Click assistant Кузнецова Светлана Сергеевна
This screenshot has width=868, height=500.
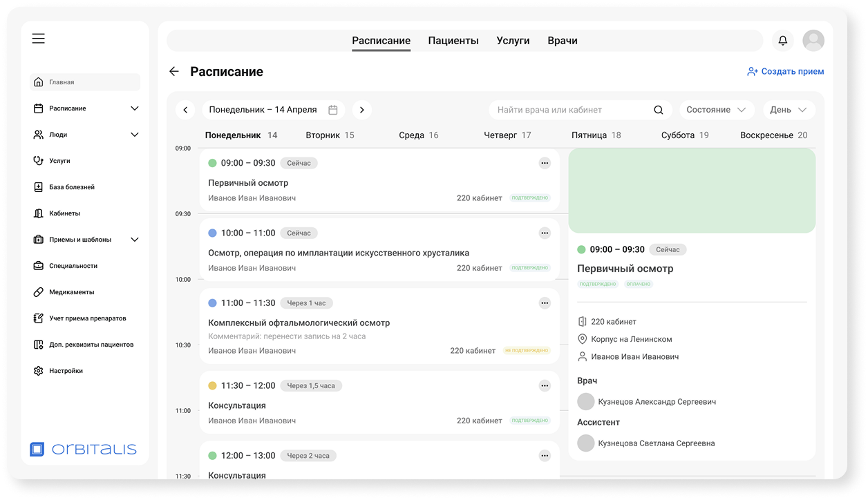click(646, 443)
